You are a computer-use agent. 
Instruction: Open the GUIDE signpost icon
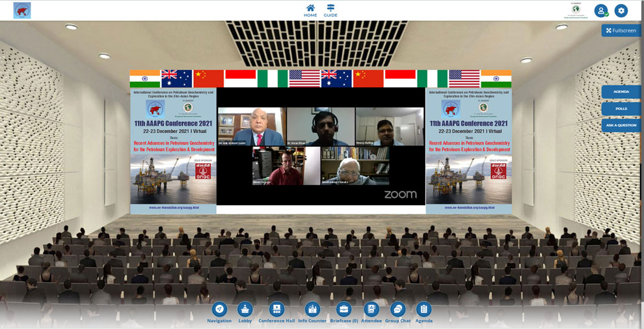(330, 10)
